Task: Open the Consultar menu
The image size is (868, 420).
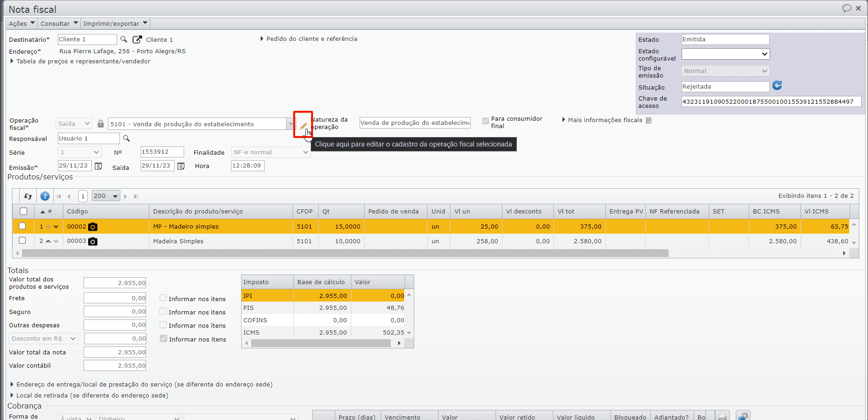Action: pos(59,23)
